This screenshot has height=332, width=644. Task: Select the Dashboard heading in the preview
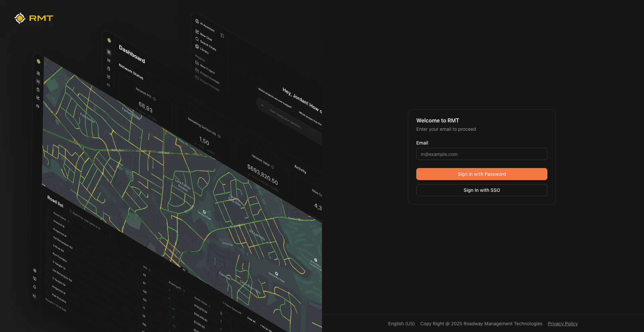tap(132, 54)
